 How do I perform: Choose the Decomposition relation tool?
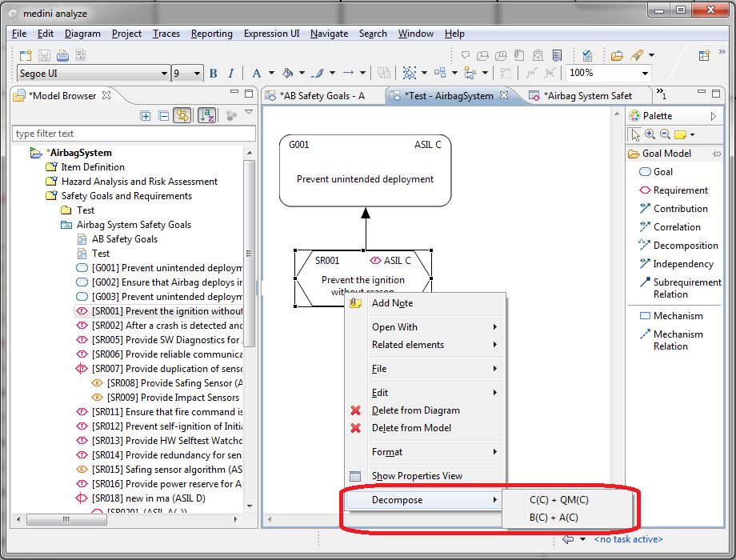(685, 246)
